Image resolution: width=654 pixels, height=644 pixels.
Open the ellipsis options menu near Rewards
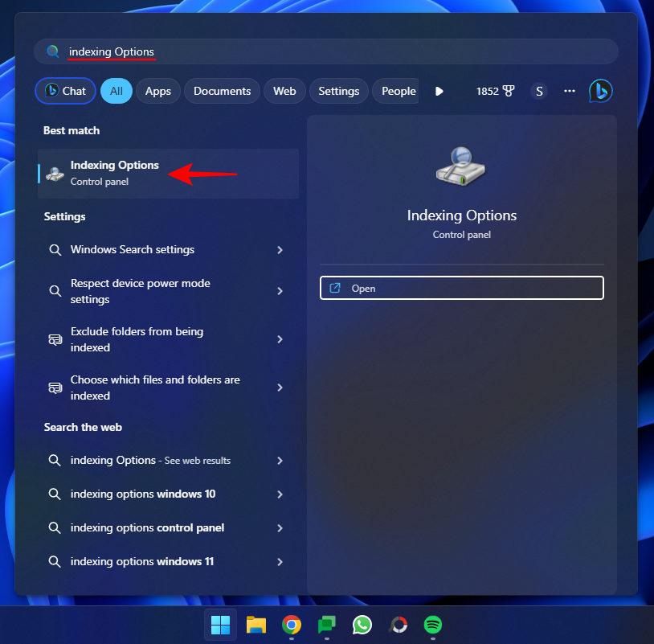point(570,91)
